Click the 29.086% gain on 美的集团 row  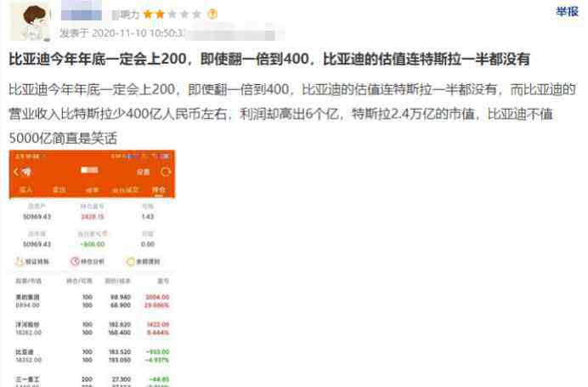[x=156, y=305]
